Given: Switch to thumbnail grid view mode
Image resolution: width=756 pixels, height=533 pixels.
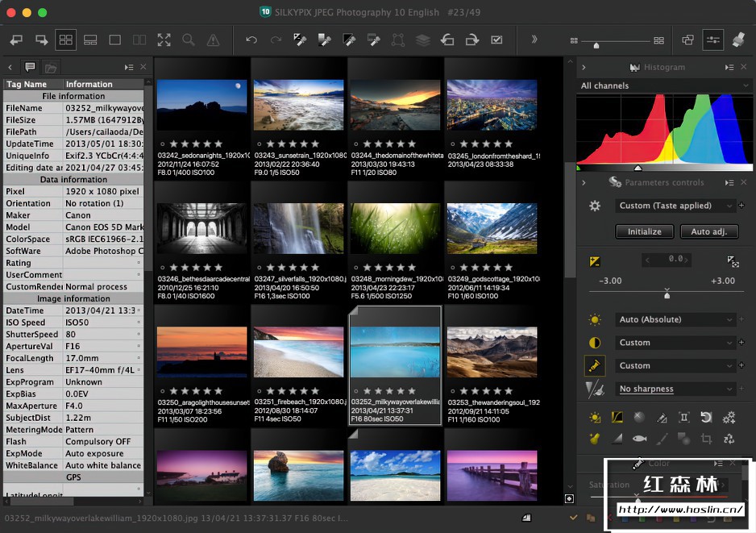Looking at the screenshot, I should point(65,40).
